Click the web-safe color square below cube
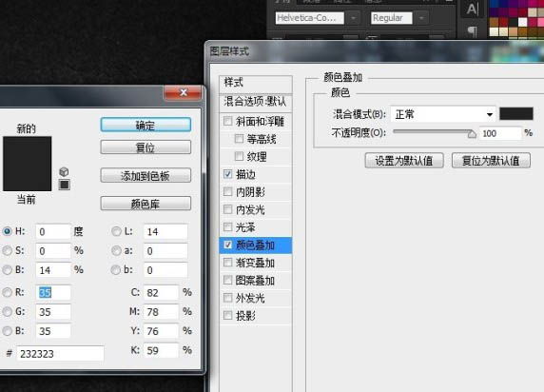The image size is (544, 392). (x=64, y=185)
